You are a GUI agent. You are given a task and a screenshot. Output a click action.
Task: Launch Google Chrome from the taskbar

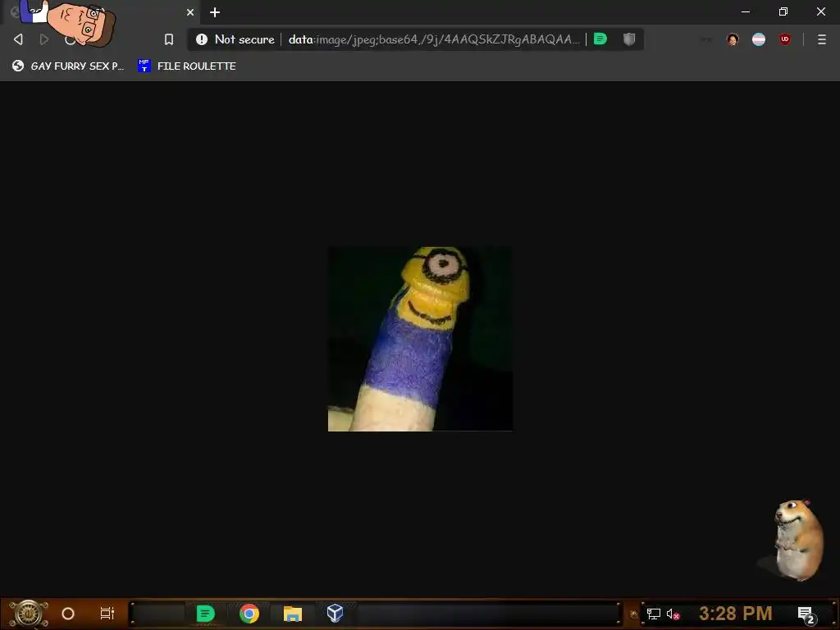click(x=249, y=614)
